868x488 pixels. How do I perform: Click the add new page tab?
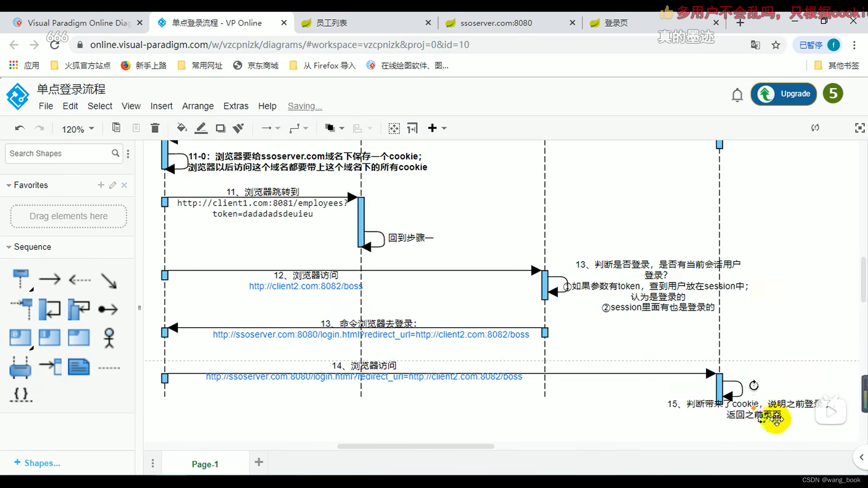259,464
